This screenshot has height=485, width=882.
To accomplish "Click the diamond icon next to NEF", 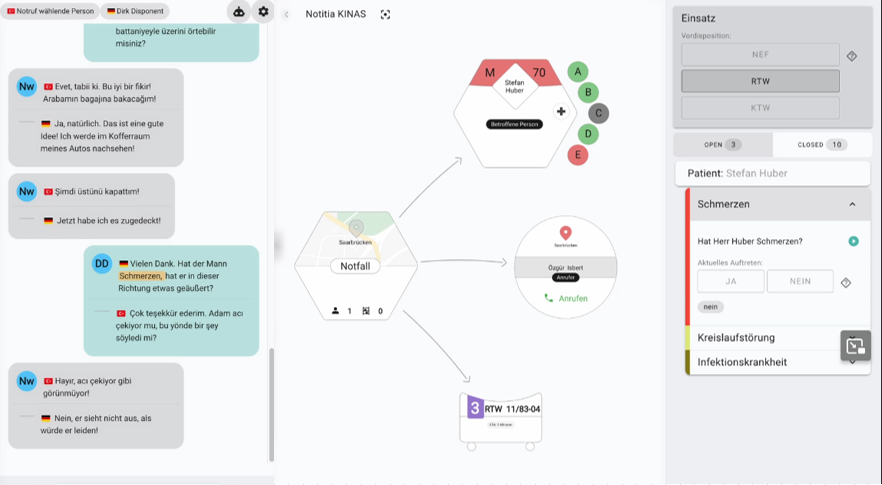I will [852, 56].
